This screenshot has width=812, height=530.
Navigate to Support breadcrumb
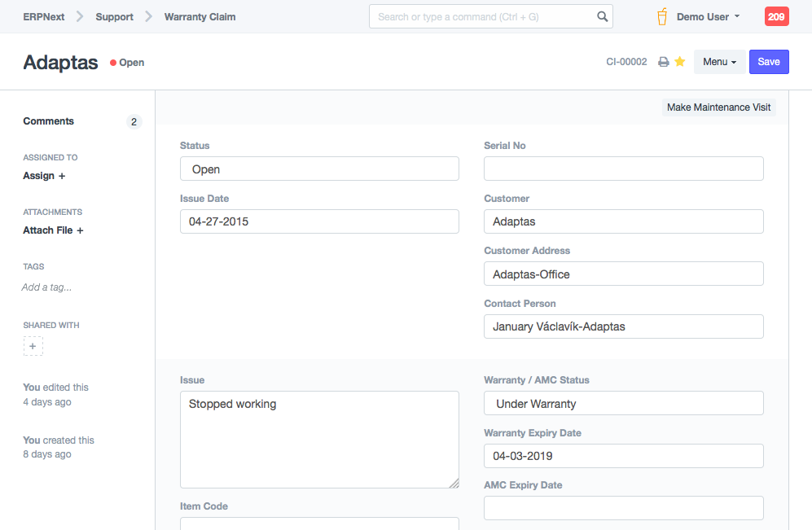pyautogui.click(x=114, y=16)
